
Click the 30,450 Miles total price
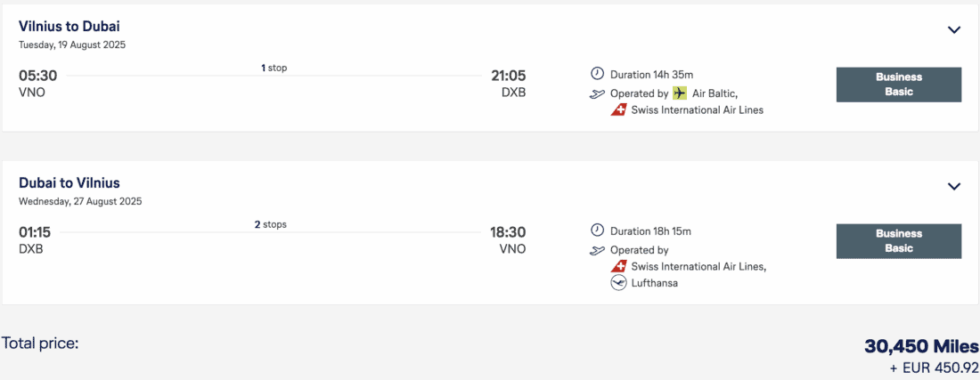[921, 346]
